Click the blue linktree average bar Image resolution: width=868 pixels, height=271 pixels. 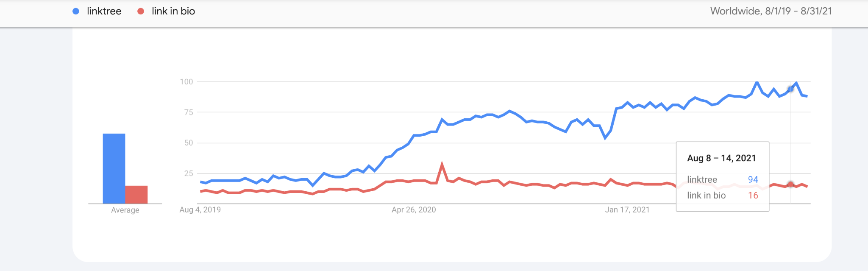114,168
